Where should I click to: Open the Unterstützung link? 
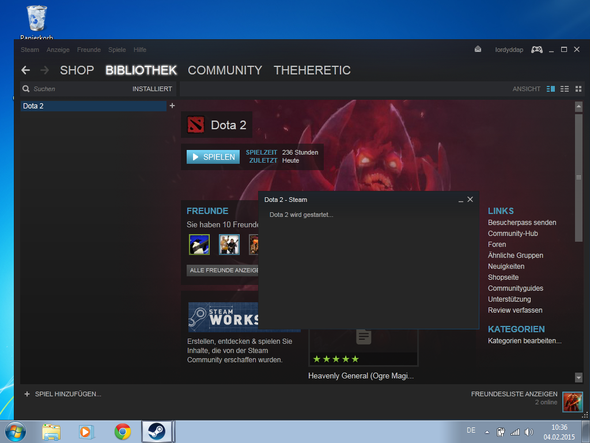[x=509, y=299]
